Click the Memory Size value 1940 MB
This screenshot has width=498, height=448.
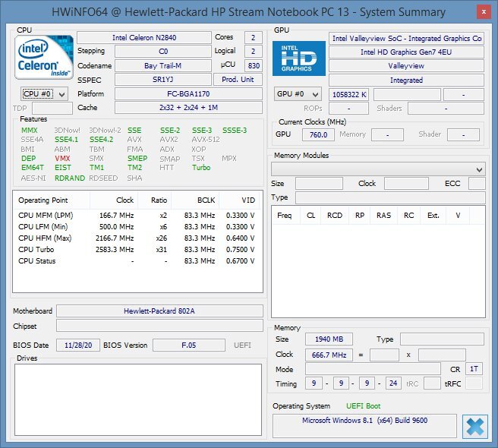coord(329,339)
